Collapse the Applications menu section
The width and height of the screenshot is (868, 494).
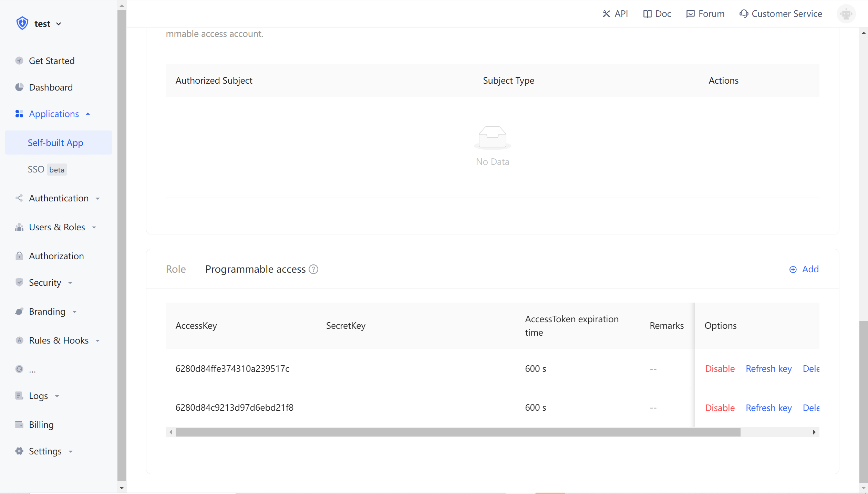(54, 114)
